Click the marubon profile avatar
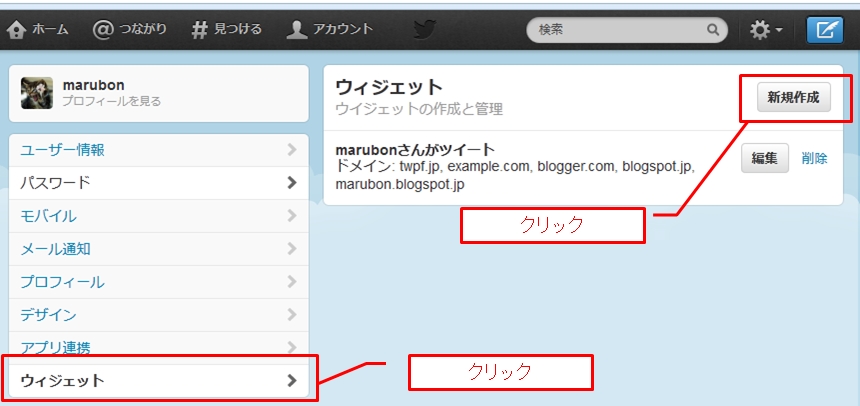Image resolution: width=860 pixels, height=406 pixels. 37,93
